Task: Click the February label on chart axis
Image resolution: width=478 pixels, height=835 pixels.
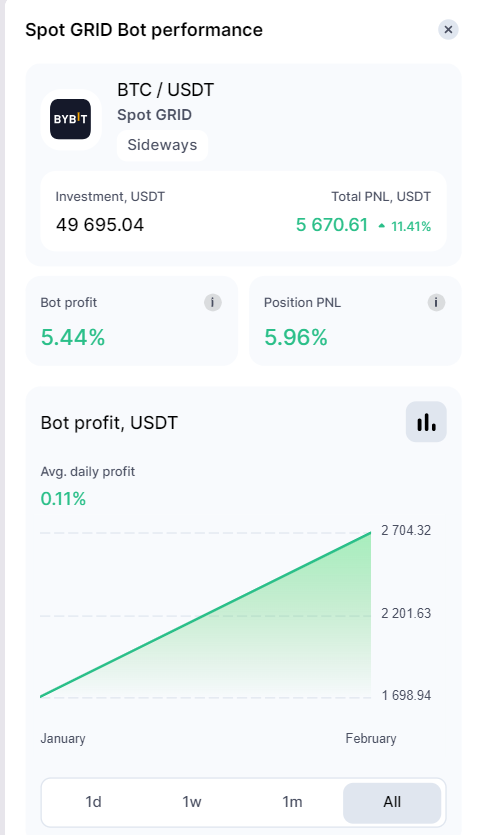Action: (x=371, y=739)
